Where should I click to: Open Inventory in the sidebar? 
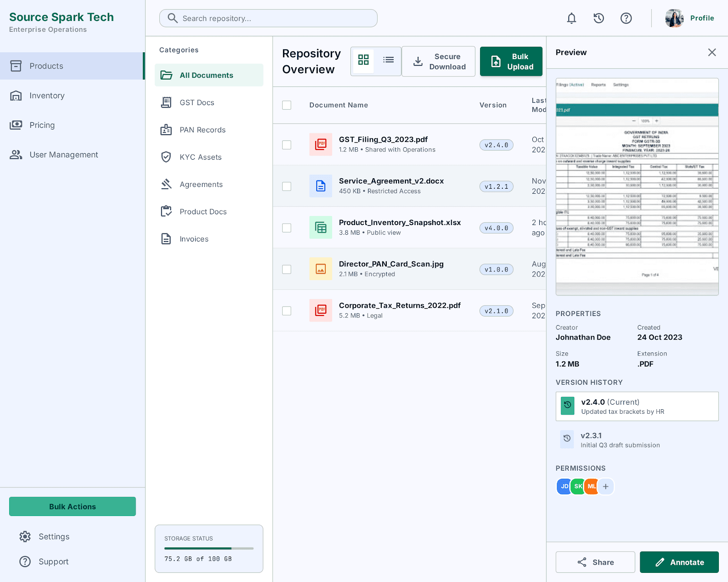pyautogui.click(x=72, y=95)
